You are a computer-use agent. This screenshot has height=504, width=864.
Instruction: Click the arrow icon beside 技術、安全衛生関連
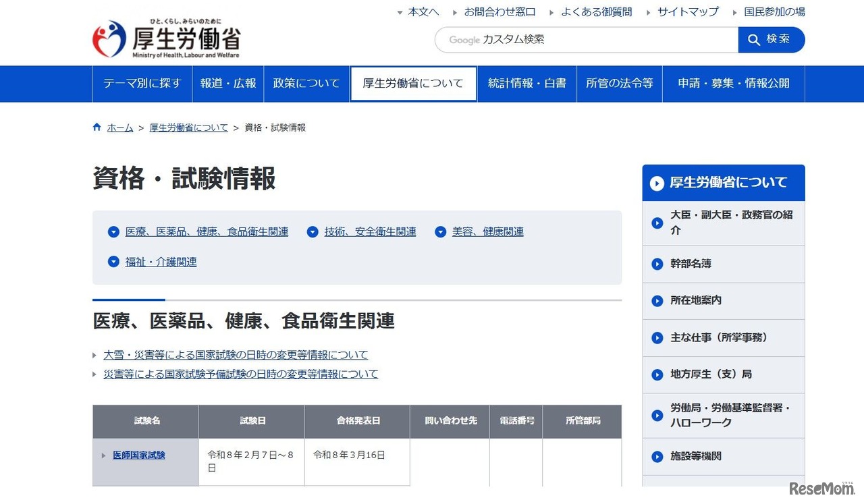313,231
